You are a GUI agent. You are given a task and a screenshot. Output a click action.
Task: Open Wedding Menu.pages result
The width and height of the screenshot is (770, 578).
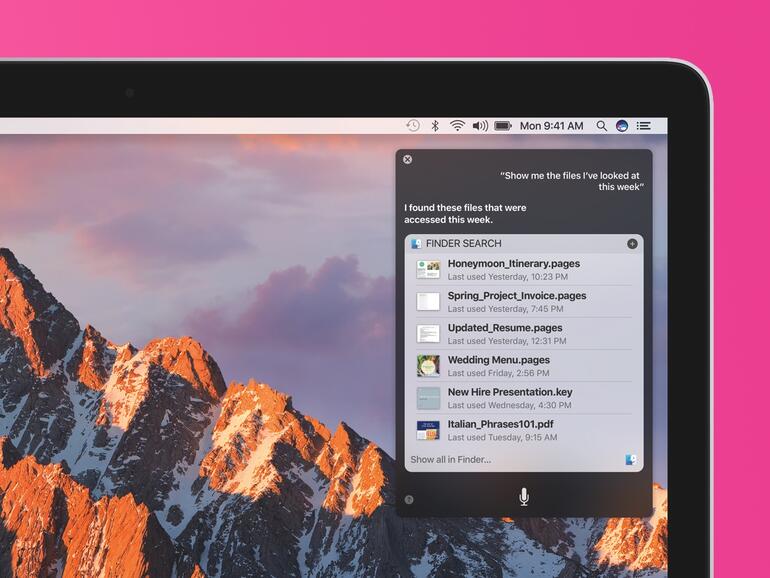pos(524,366)
